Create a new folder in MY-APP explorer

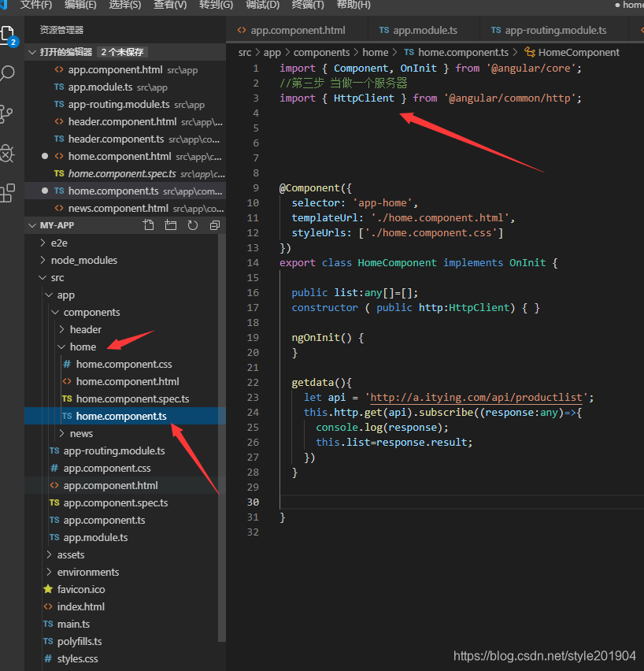(171, 224)
